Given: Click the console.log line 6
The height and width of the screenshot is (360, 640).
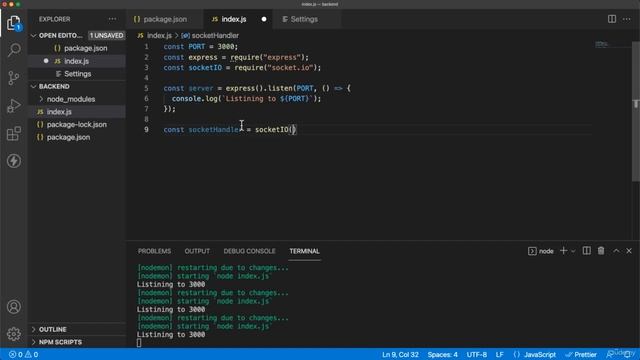Looking at the screenshot, I should pyautogui.click(x=246, y=98).
